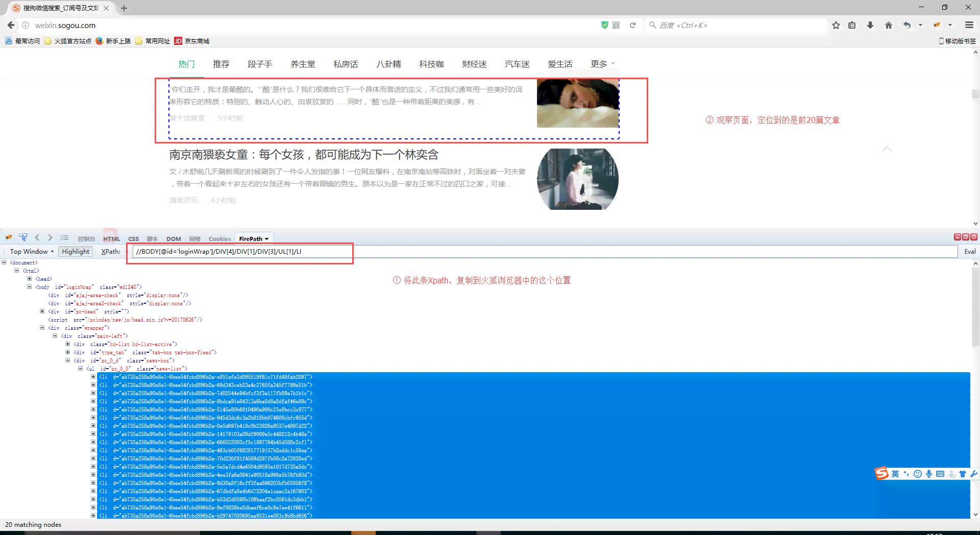The width and height of the screenshot is (980, 535).
Task: Expand the div pc-head node
Action: [42, 311]
